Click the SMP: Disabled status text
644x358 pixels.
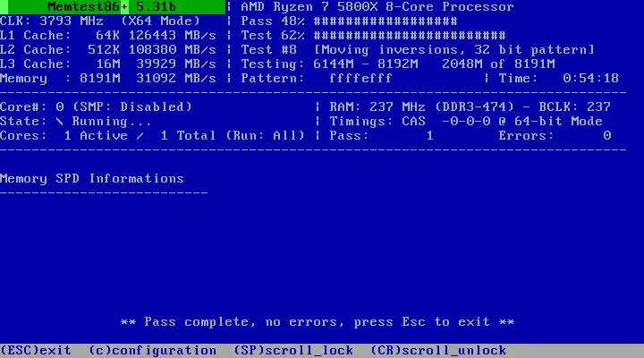[131, 107]
